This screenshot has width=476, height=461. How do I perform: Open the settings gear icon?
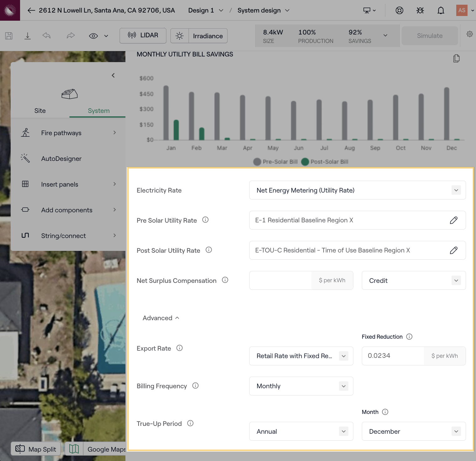point(469,34)
